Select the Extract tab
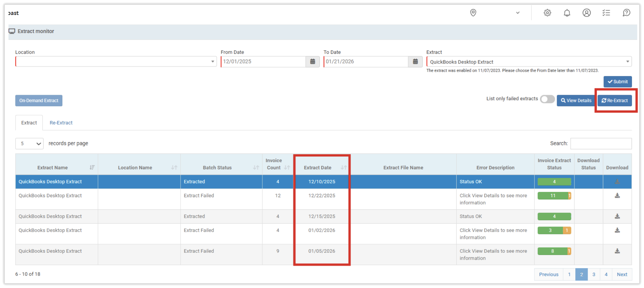This screenshot has height=288, width=644. [x=29, y=123]
